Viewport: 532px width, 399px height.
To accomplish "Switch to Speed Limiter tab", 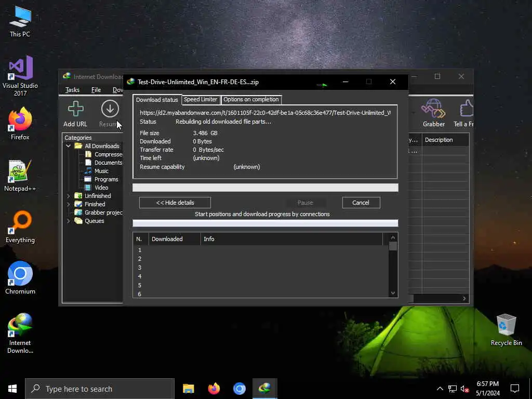I will pyautogui.click(x=201, y=99).
